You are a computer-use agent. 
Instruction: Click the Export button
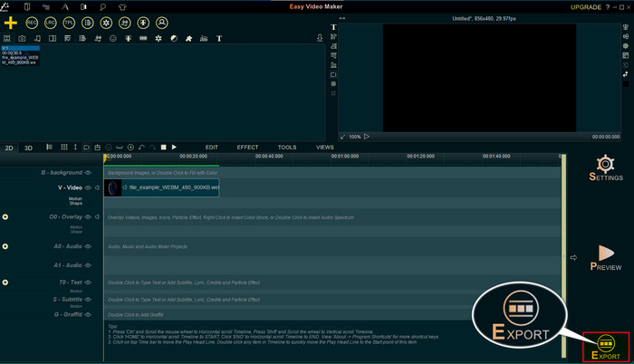pyautogui.click(x=606, y=347)
